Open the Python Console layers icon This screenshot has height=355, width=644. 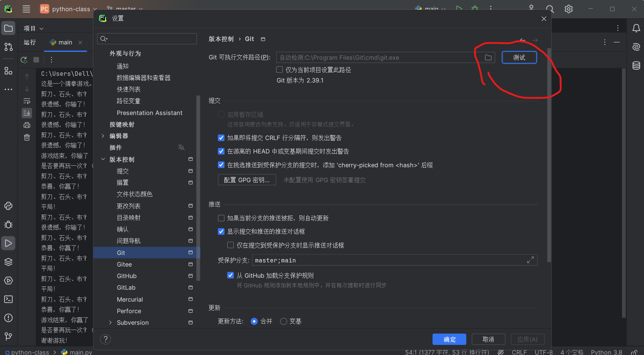(x=8, y=262)
